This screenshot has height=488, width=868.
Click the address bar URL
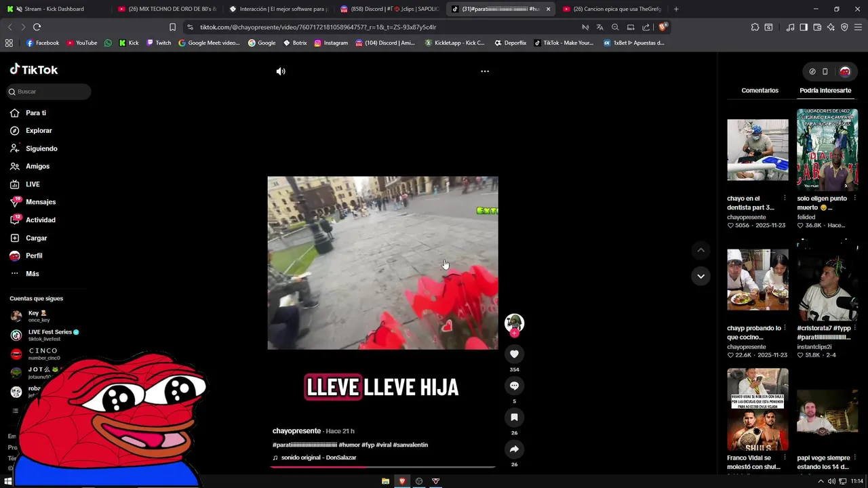click(318, 27)
